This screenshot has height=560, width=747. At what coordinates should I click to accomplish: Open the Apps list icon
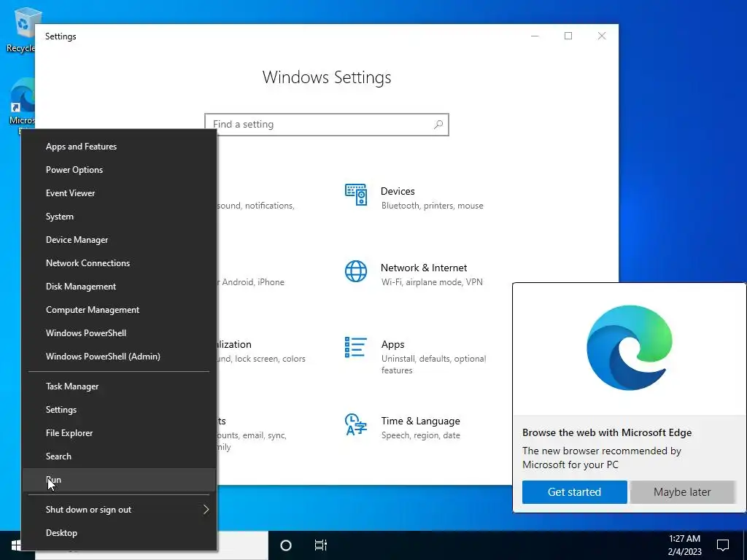pos(356,347)
